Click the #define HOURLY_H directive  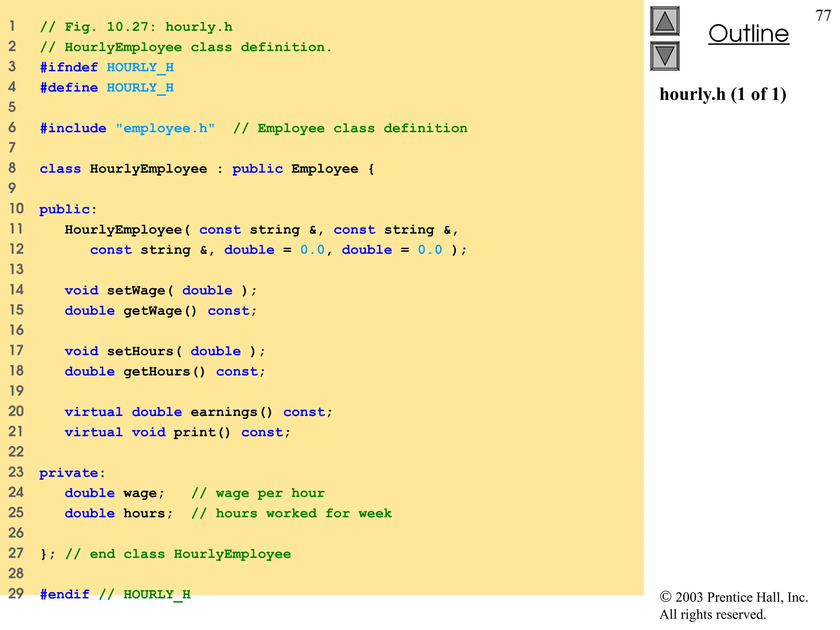[x=107, y=88]
